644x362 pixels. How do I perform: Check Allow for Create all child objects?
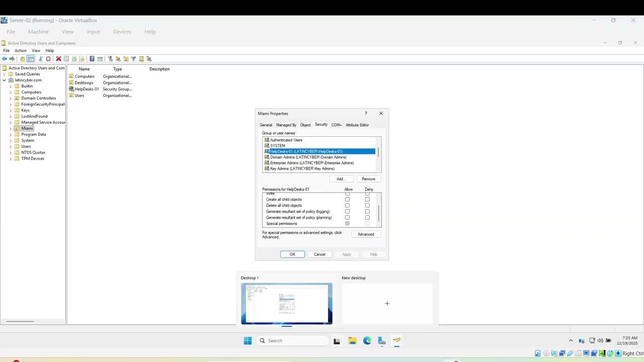tap(347, 200)
